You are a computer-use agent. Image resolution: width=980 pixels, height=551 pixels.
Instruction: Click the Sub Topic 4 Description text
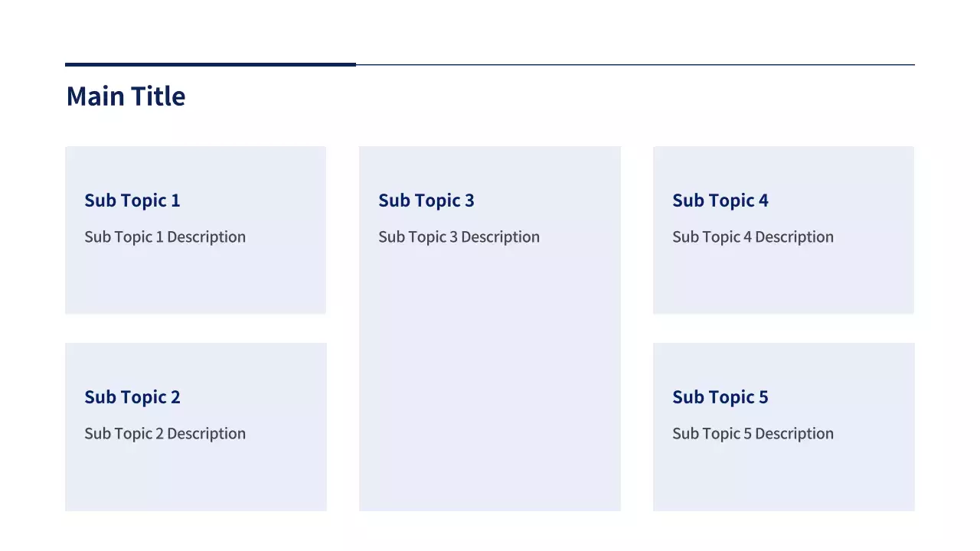pos(753,237)
